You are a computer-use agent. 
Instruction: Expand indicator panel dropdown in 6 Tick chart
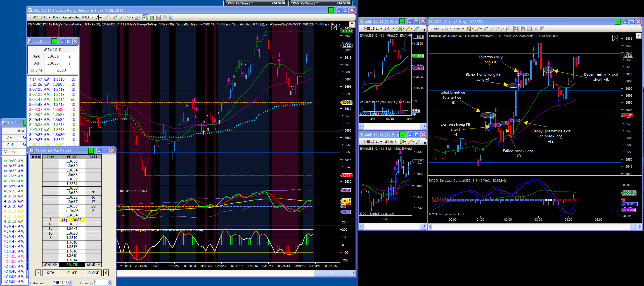click(352, 24)
